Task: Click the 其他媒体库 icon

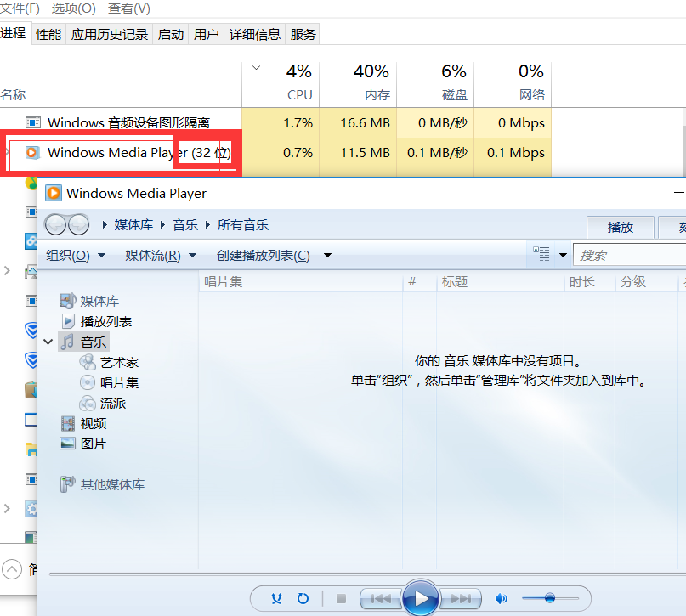Action: (x=68, y=484)
